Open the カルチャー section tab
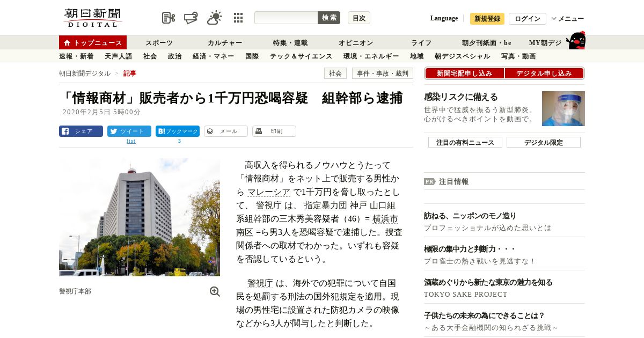This screenshot has height=338, width=644. [x=225, y=42]
